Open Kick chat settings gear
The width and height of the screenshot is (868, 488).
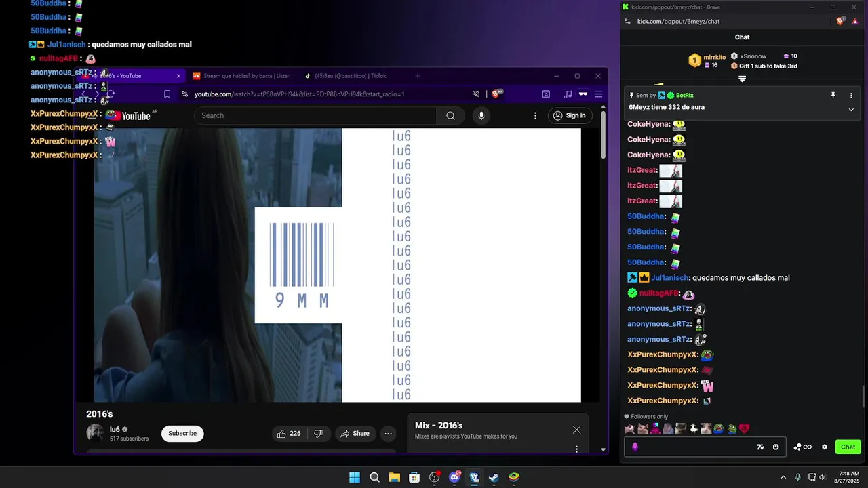[825, 447]
